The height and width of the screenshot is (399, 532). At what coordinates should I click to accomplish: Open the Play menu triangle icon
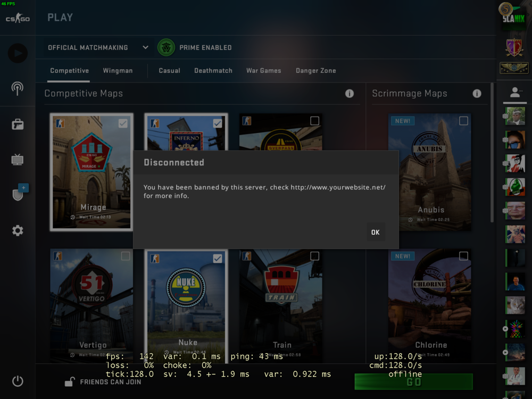[18, 53]
